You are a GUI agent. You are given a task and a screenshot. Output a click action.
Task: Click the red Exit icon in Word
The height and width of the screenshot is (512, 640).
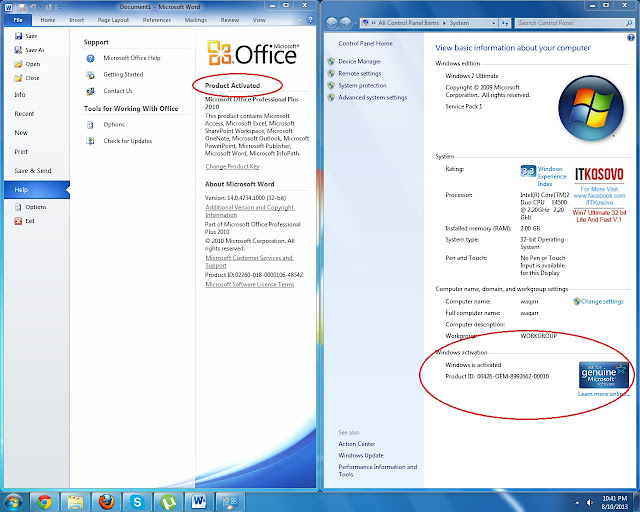tap(18, 221)
